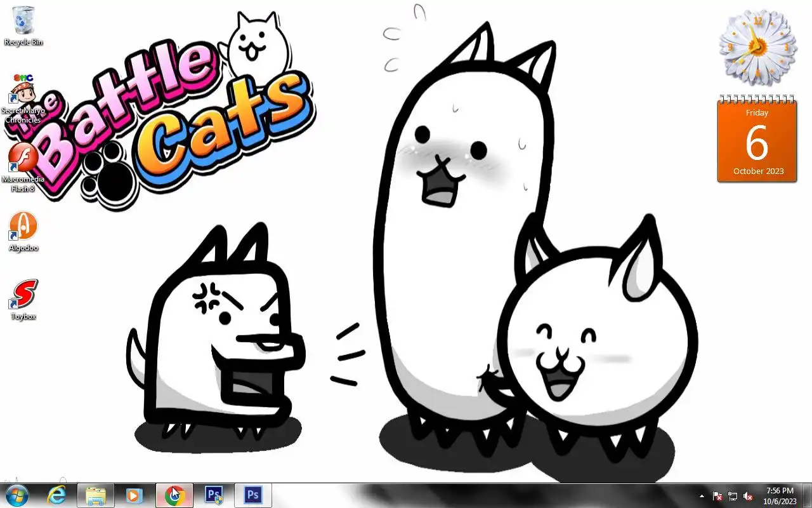The image size is (812, 508).
Task: Launch the Algodoo desktop shortcut
Action: [23, 232]
